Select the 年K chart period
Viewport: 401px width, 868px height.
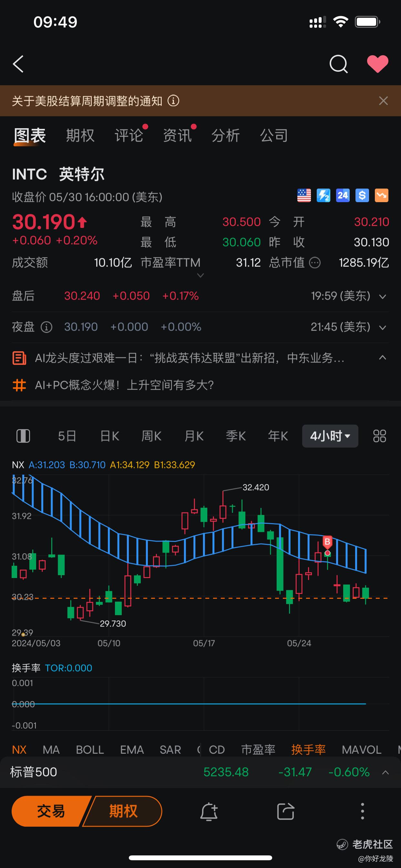[x=278, y=436]
